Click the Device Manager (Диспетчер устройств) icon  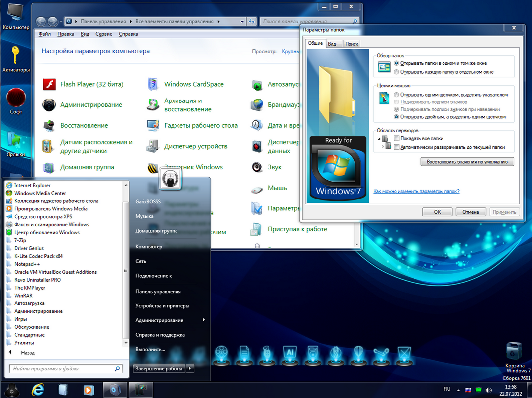click(153, 146)
